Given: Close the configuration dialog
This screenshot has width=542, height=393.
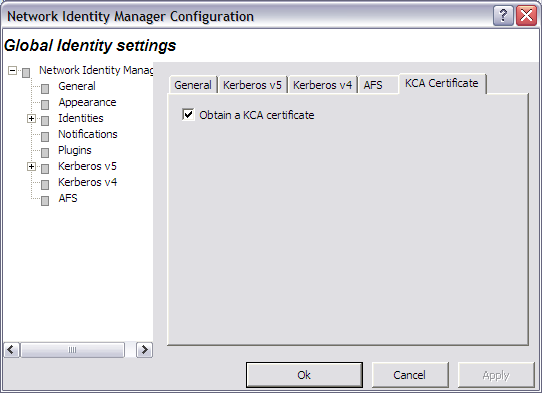Looking at the screenshot, I should (526, 16).
